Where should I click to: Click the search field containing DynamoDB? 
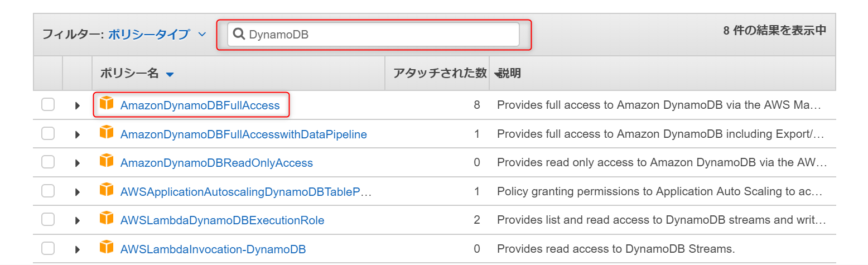click(x=373, y=35)
